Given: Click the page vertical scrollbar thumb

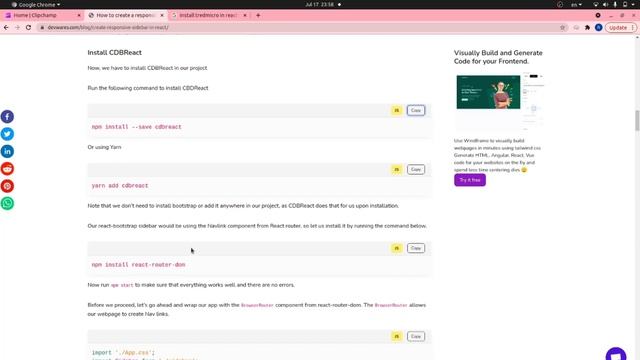Looking at the screenshot, I should pos(637,120).
